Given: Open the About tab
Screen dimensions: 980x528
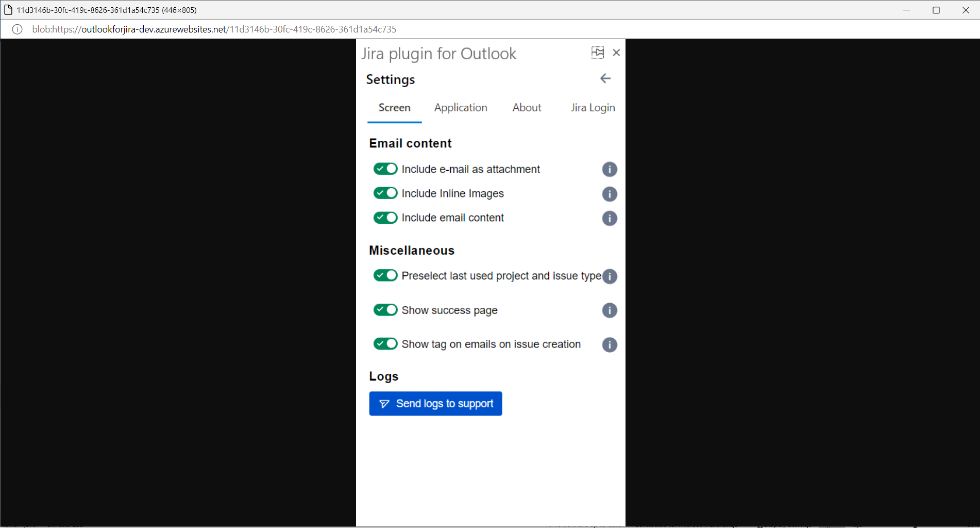Looking at the screenshot, I should coord(527,108).
